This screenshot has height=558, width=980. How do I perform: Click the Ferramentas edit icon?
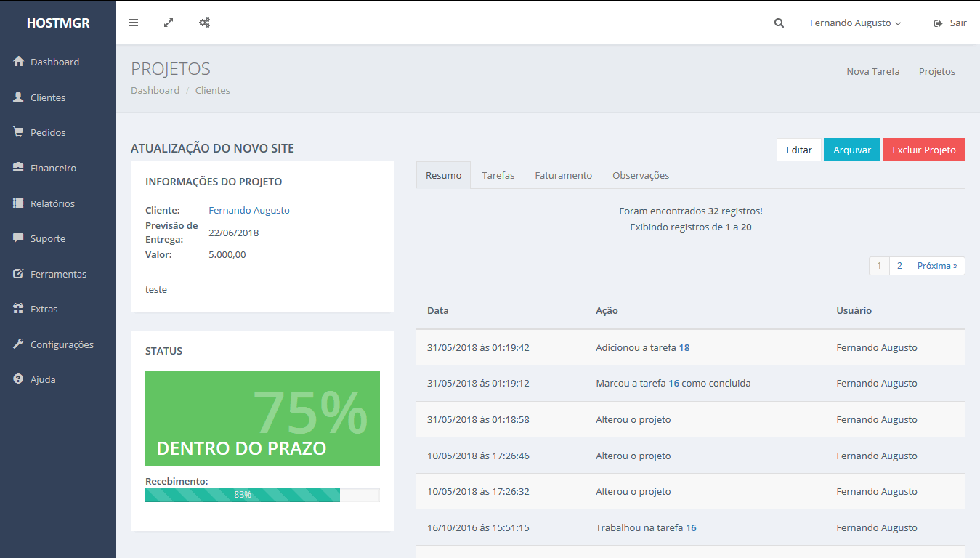coord(19,274)
